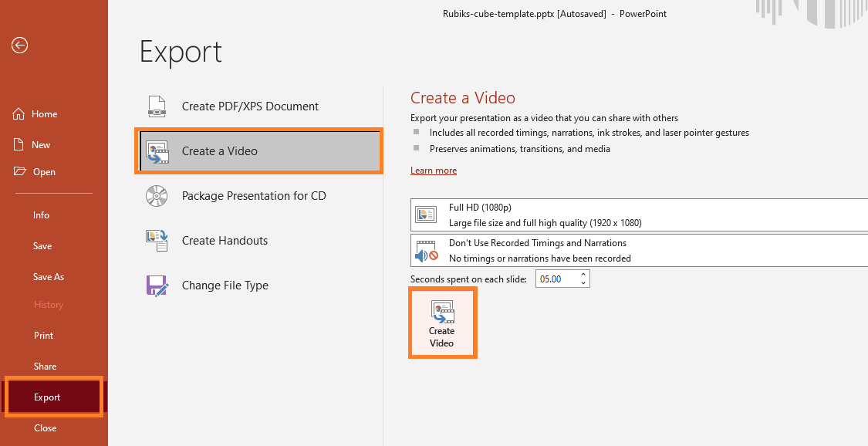Click the seconds per slide up arrow
Image resolution: width=868 pixels, height=446 pixels.
(583, 274)
